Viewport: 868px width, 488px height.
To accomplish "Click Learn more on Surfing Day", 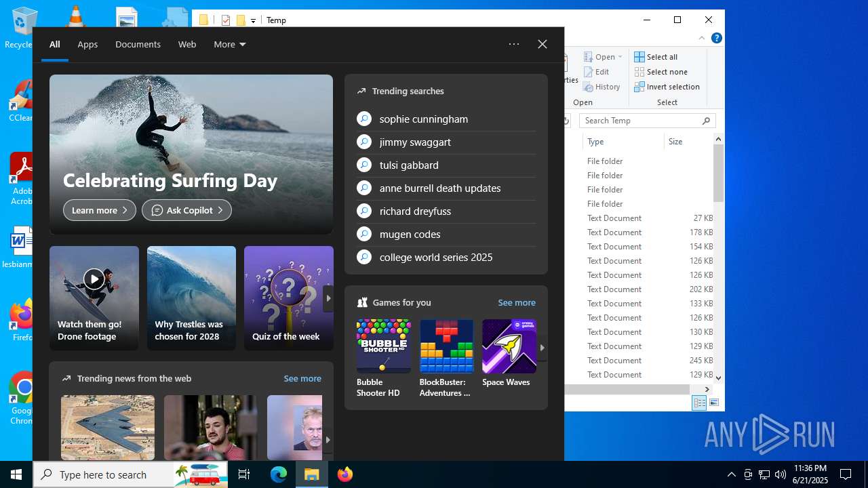I will pyautogui.click(x=100, y=210).
